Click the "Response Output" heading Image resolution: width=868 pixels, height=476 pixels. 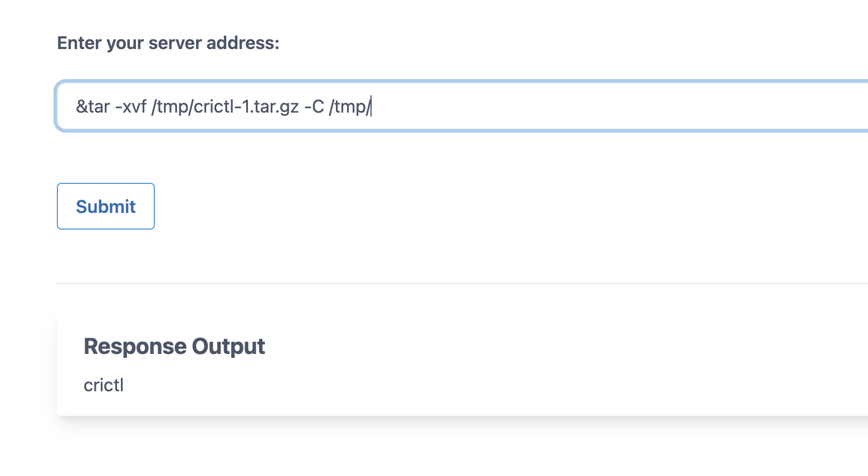174,346
